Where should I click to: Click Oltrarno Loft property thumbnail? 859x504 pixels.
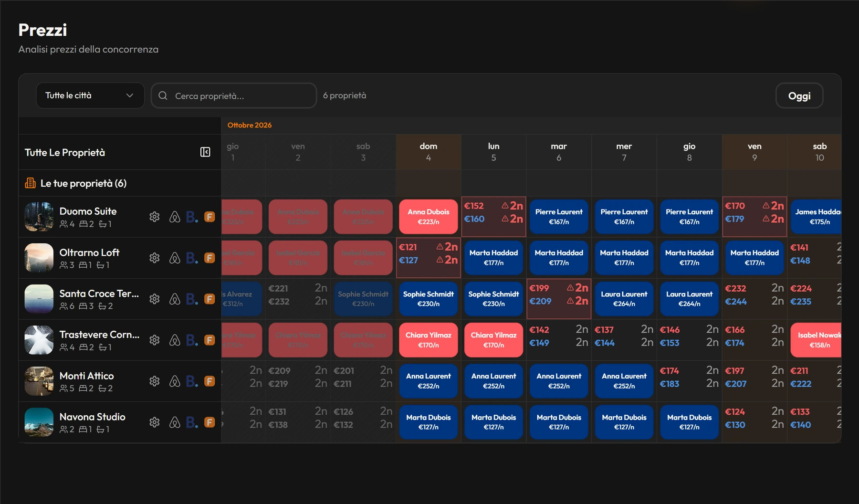[39, 258]
